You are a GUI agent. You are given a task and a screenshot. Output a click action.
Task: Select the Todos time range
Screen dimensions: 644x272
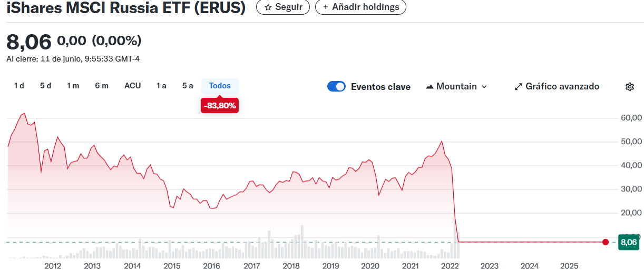(220, 86)
